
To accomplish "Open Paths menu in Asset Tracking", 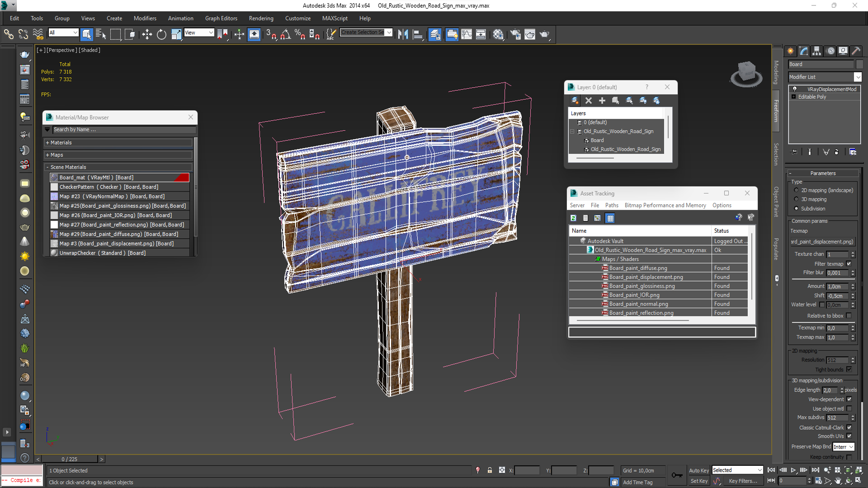I will (x=612, y=205).
